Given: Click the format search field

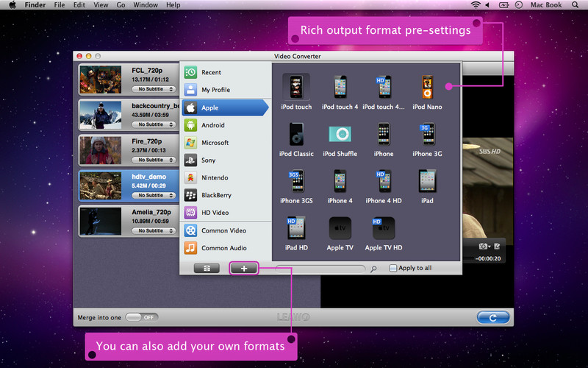Looking at the screenshot, I should (320, 269).
